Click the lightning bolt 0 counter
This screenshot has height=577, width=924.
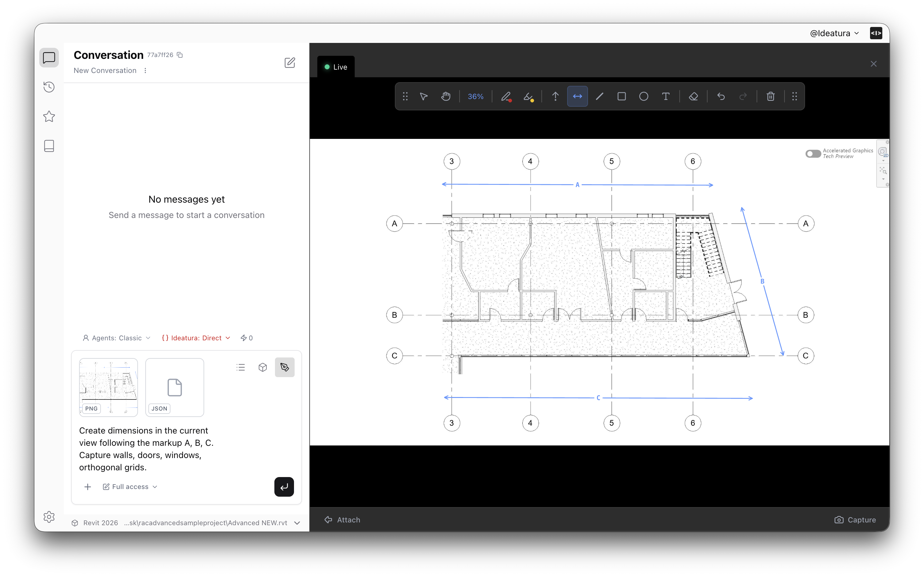tap(246, 338)
